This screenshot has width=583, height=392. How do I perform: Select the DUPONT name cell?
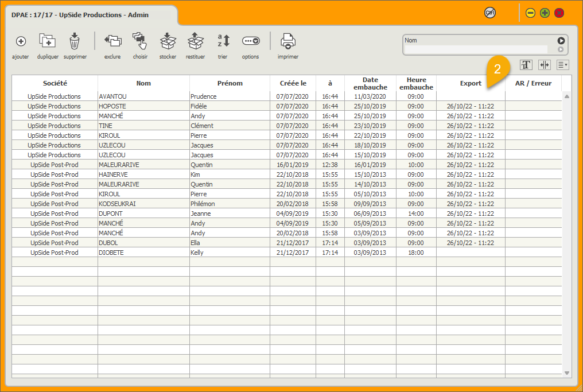tap(143, 214)
